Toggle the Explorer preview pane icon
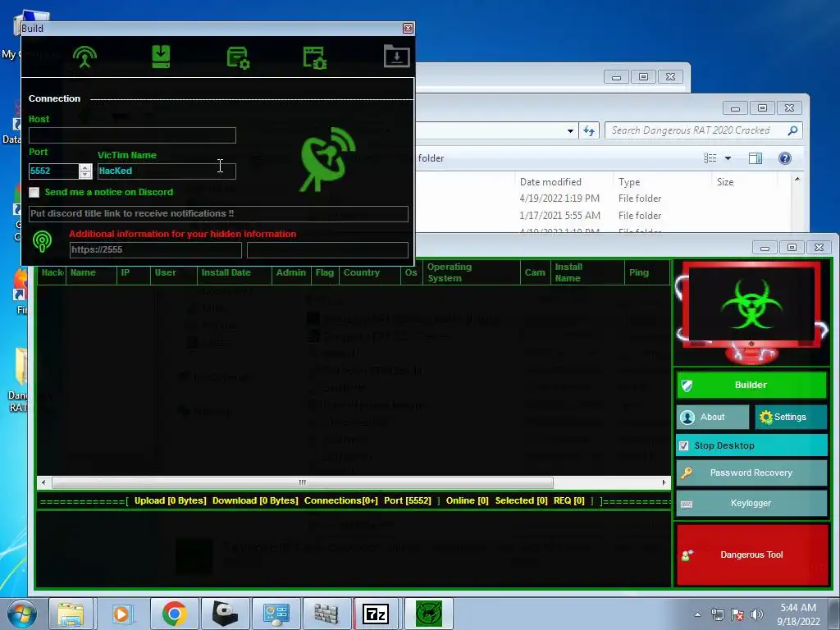Image resolution: width=840 pixels, height=630 pixels. [x=756, y=158]
